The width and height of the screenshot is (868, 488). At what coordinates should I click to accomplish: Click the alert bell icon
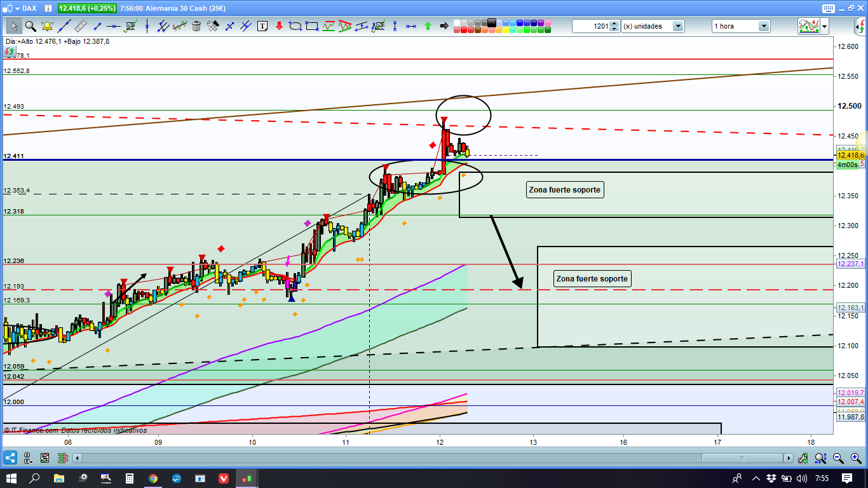tap(47, 26)
